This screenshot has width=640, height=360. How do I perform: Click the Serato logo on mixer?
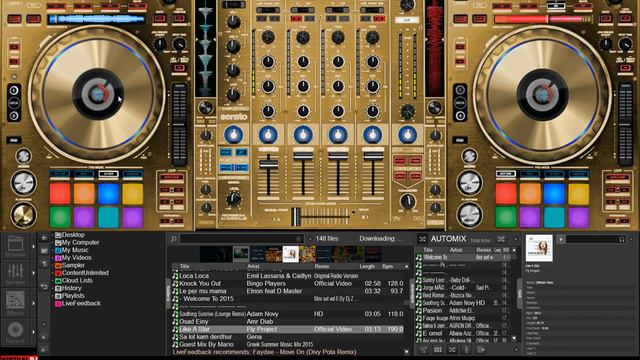click(233, 117)
